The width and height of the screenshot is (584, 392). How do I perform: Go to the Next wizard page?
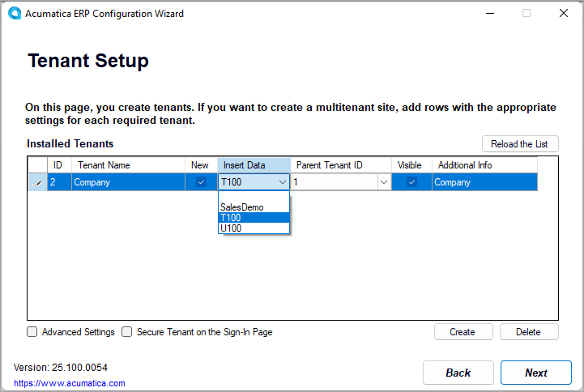535,373
